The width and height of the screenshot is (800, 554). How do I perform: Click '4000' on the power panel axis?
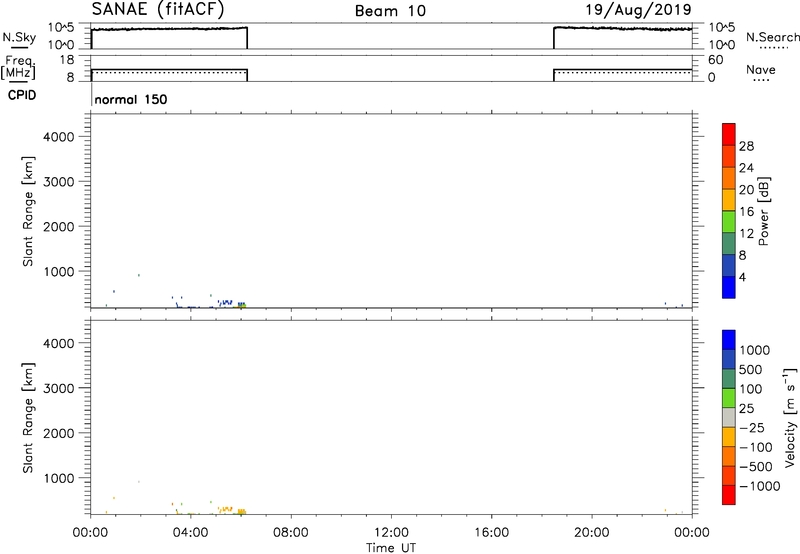[58, 137]
